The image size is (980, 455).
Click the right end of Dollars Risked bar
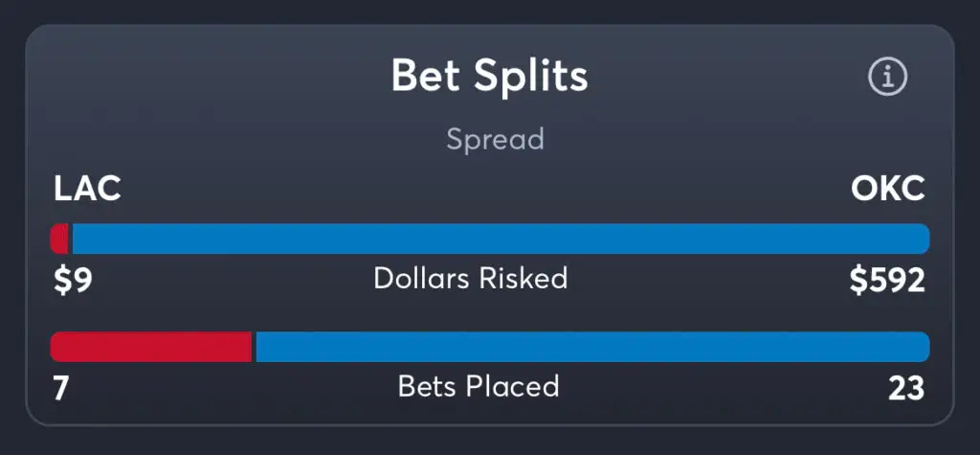point(924,239)
